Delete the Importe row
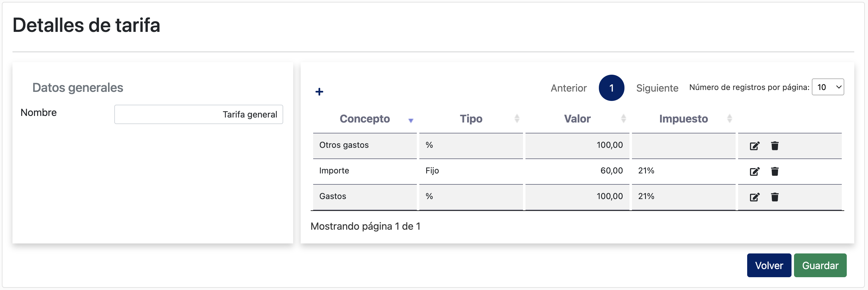Screen dimensions: 868x290 775,171
